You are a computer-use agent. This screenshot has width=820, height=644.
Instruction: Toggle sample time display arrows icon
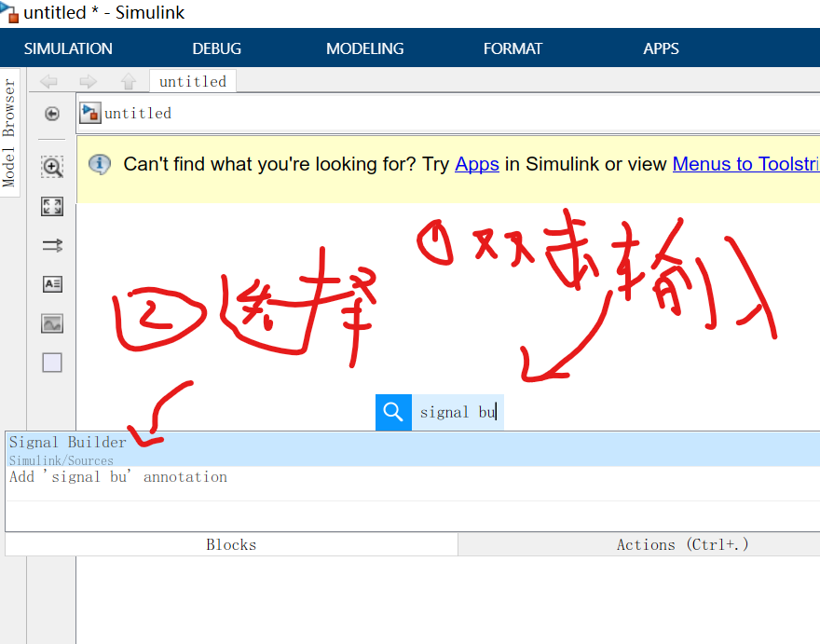click(x=52, y=245)
